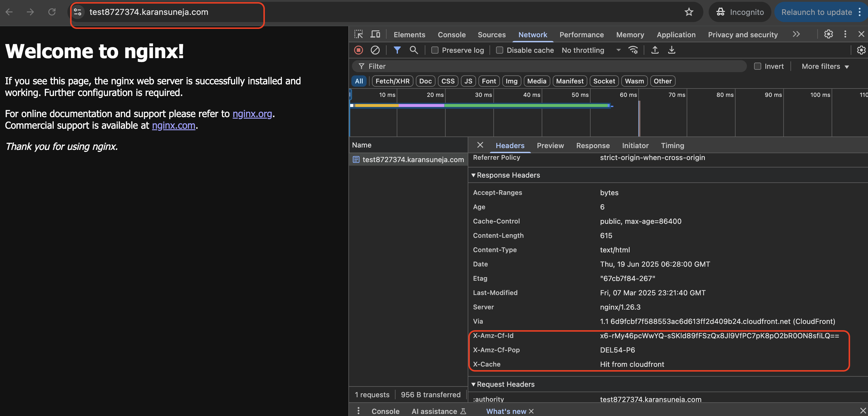Click the network Filter text field
The image size is (868, 416).
pos(549,66)
